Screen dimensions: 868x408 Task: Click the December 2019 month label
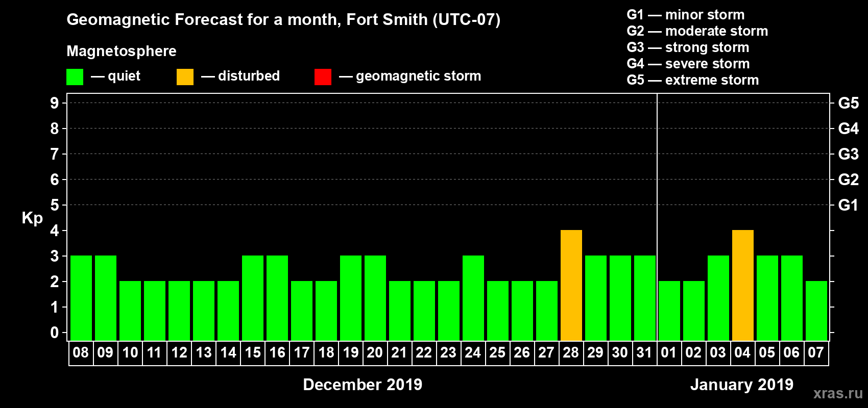[363, 385]
